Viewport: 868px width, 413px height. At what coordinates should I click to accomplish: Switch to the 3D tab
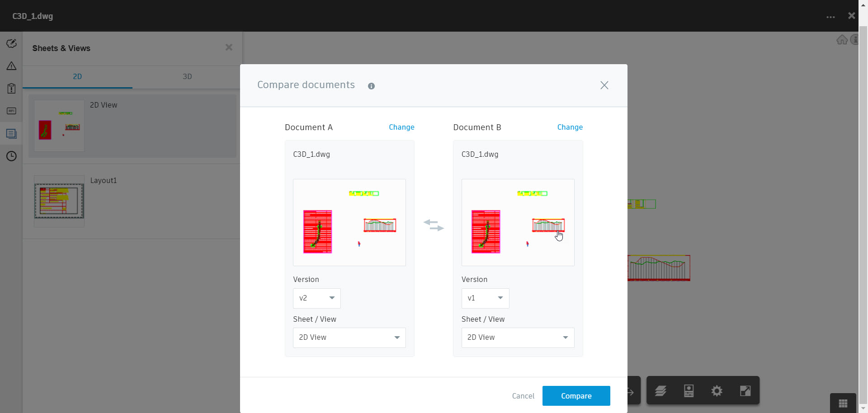pyautogui.click(x=187, y=77)
